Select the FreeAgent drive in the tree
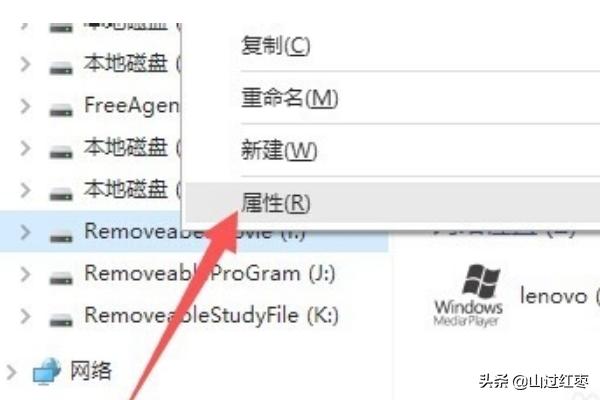The image size is (600, 400). 132,106
